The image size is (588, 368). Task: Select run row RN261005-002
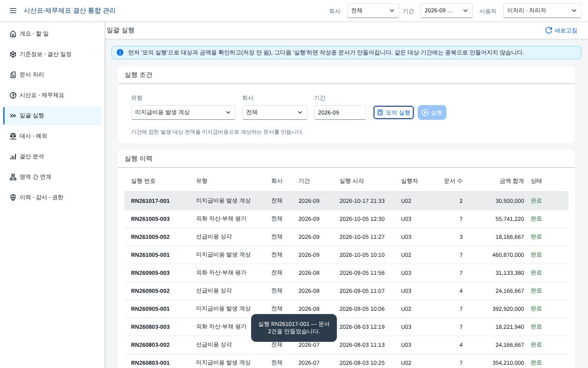click(x=346, y=237)
